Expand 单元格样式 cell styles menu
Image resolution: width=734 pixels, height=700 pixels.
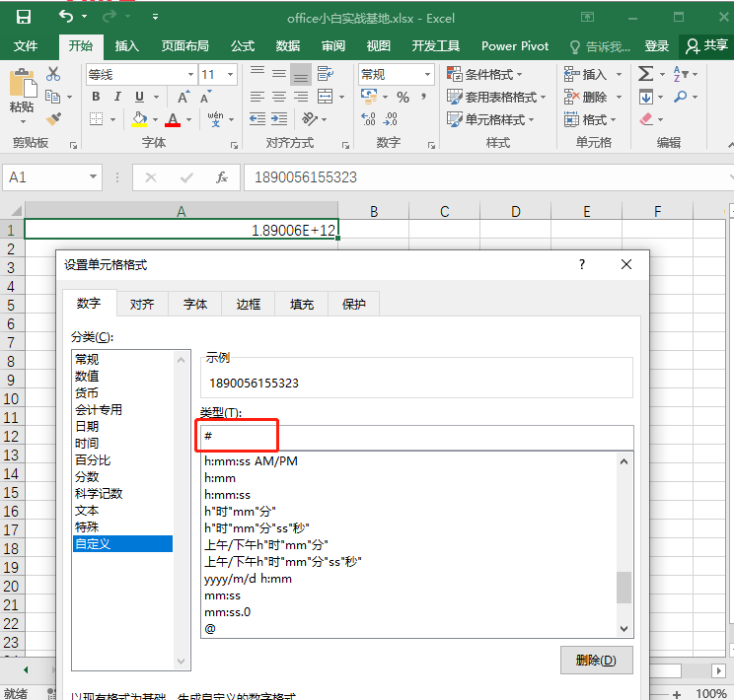pyautogui.click(x=490, y=119)
